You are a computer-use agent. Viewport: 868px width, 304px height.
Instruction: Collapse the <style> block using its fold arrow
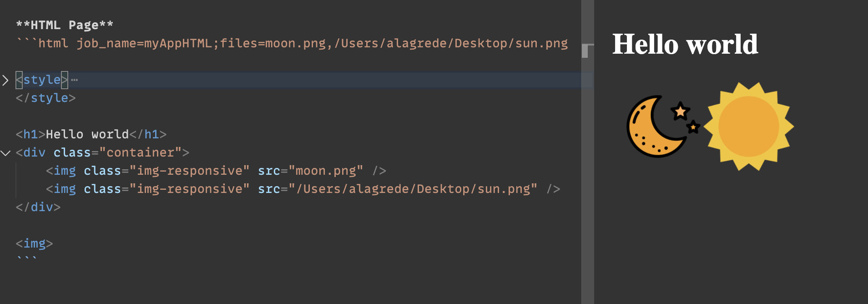5,80
